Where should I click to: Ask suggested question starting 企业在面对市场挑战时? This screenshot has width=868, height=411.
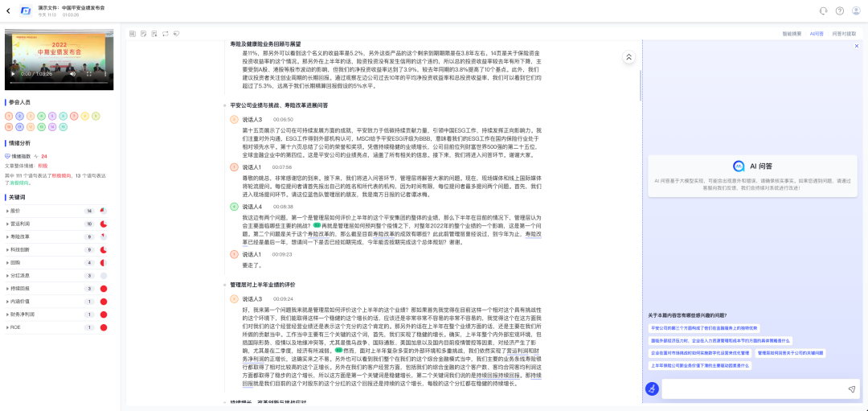(700, 353)
